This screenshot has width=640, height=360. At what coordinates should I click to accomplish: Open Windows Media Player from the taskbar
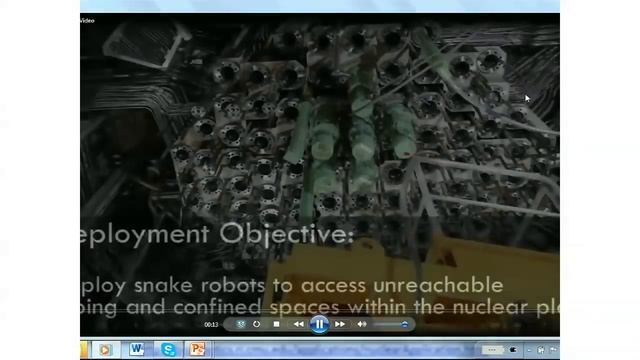(x=105, y=350)
